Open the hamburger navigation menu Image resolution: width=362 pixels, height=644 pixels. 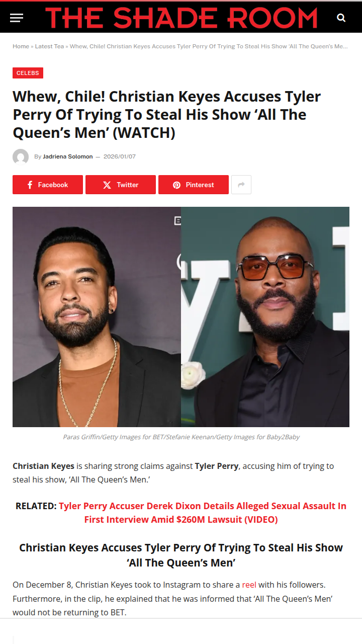pyautogui.click(x=17, y=18)
